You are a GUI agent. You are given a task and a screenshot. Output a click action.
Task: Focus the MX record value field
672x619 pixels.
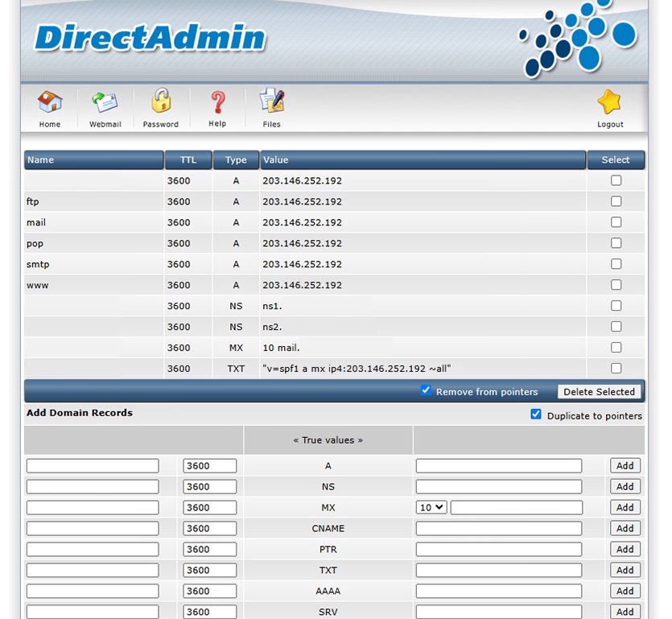517,508
